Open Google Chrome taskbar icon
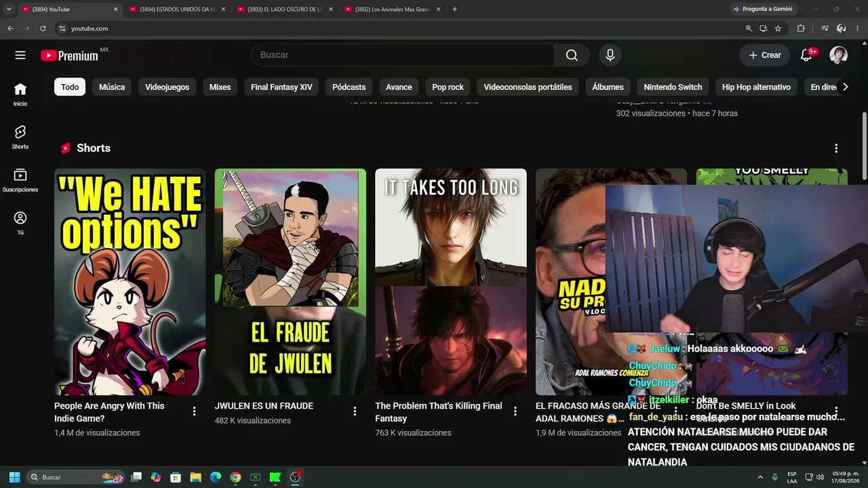Screen dimensions: 868x488 click(235, 477)
